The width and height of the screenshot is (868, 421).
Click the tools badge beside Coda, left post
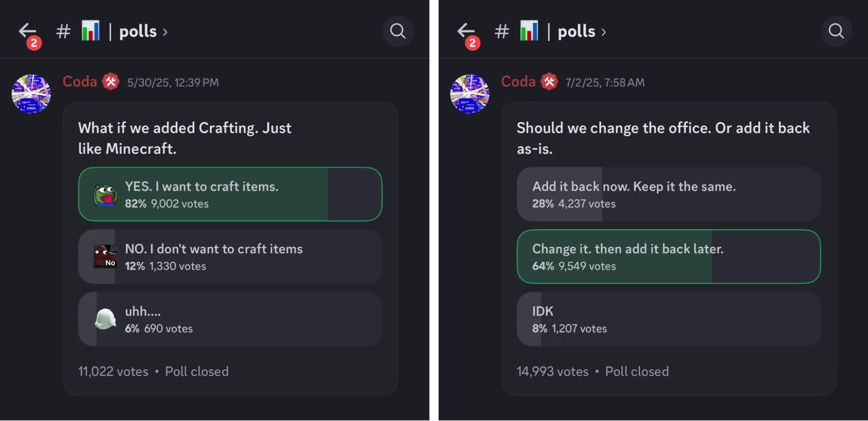pyautogui.click(x=111, y=82)
